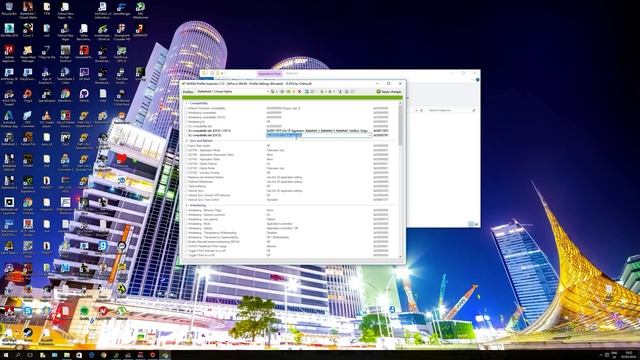Select the Autodesk Desktop App icon
Image resolution: width=640 pixels, height=360 pixels.
(9, 118)
